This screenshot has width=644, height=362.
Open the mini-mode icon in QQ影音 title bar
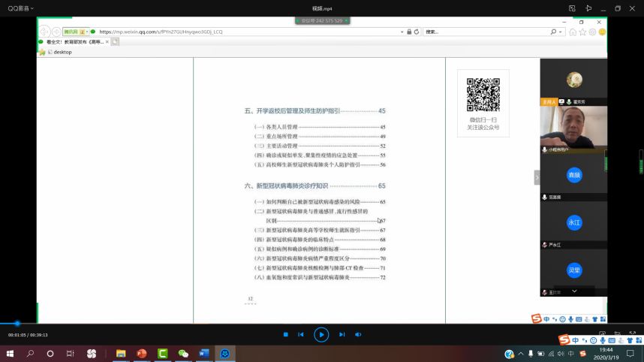[x=572, y=8]
